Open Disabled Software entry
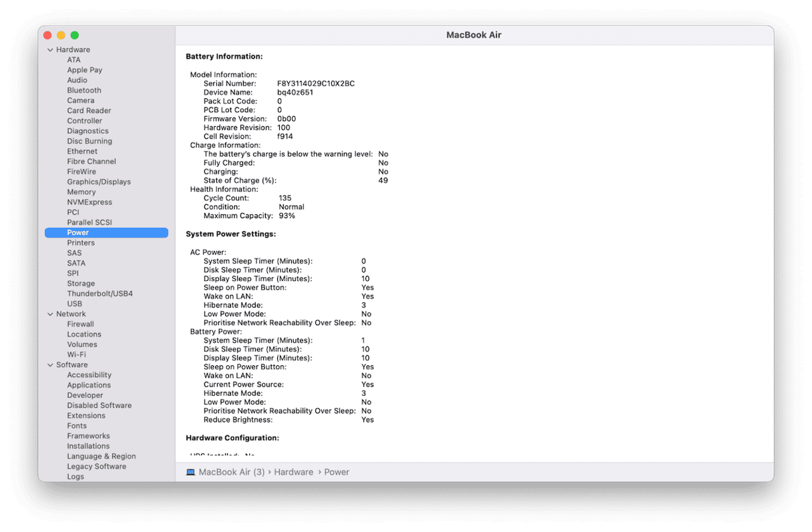 click(x=99, y=405)
